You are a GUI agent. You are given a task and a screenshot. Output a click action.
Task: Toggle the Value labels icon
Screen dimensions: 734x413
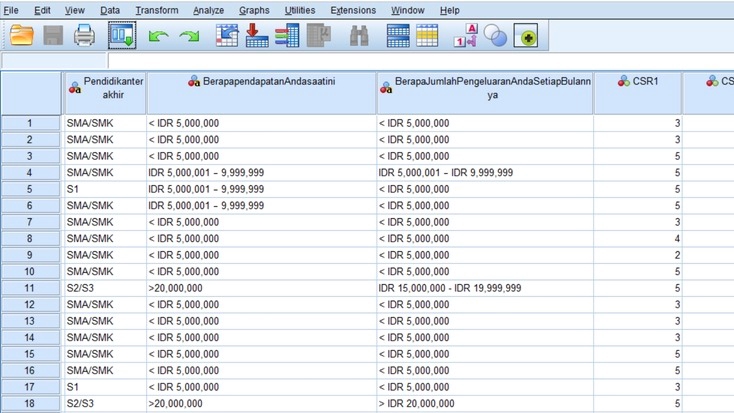(x=465, y=36)
